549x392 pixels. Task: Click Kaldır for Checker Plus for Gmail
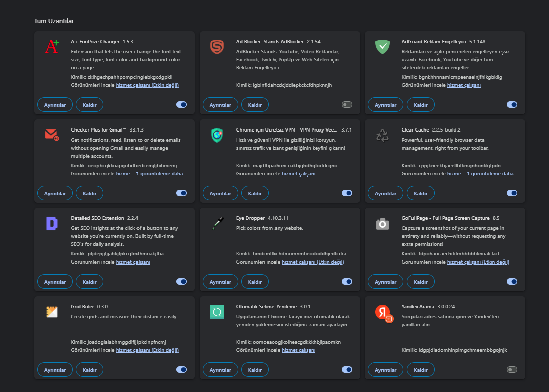pyautogui.click(x=90, y=193)
